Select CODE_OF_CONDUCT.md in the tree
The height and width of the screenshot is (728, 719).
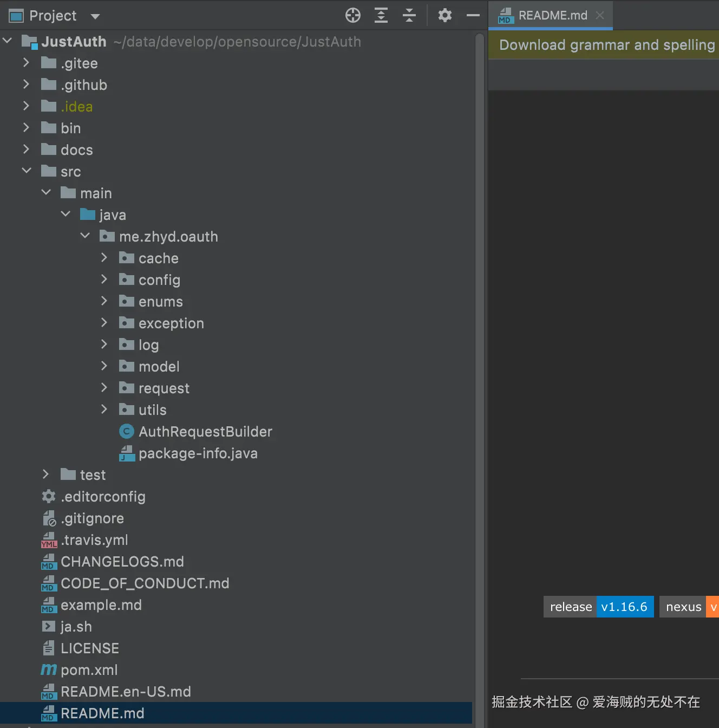point(145,583)
